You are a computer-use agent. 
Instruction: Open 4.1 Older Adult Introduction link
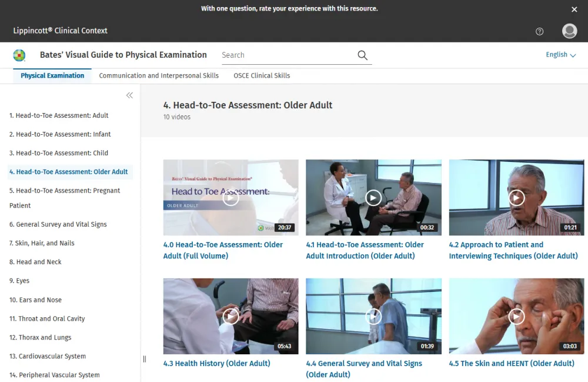click(x=365, y=250)
